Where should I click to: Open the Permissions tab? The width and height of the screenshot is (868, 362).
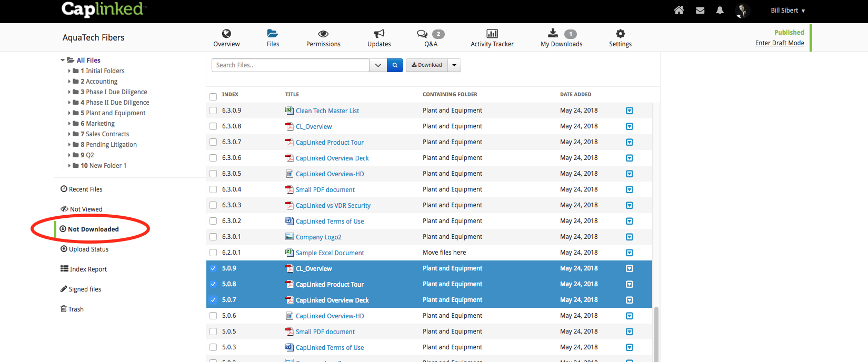pos(323,38)
